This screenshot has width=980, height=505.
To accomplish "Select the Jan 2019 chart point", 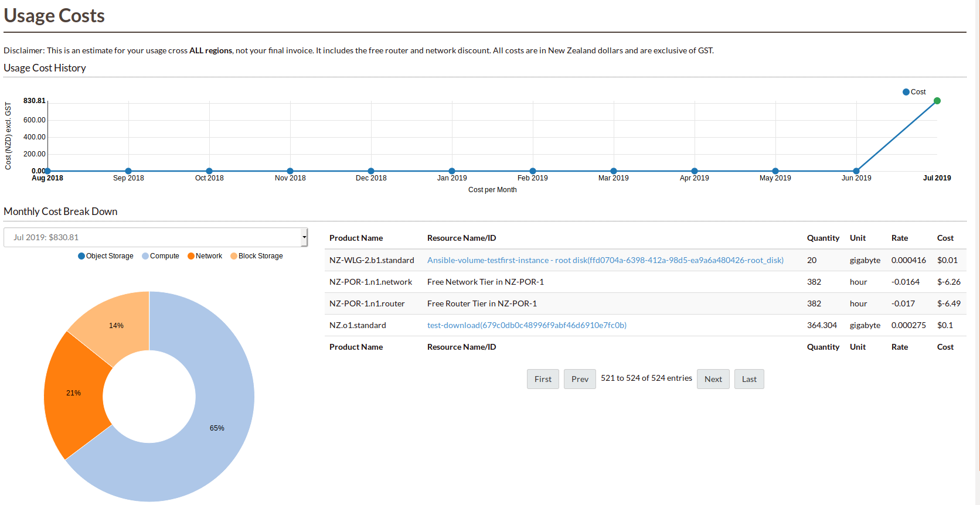I will point(452,171).
